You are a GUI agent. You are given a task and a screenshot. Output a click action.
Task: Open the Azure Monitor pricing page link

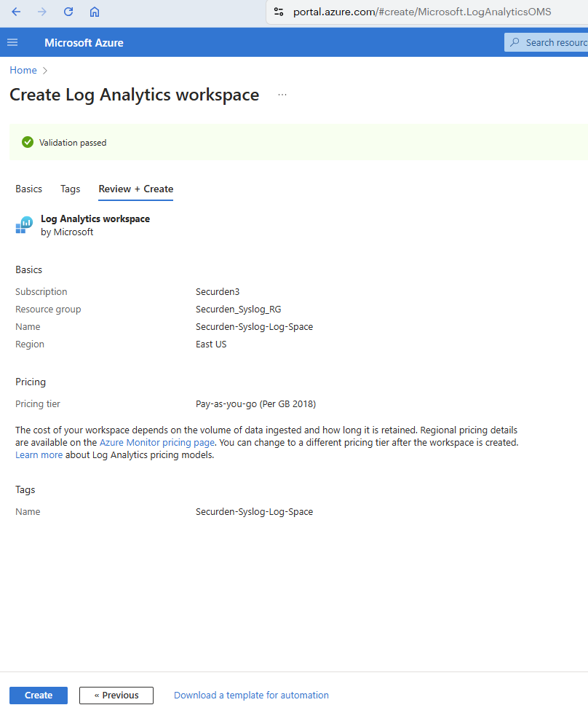[156, 443]
